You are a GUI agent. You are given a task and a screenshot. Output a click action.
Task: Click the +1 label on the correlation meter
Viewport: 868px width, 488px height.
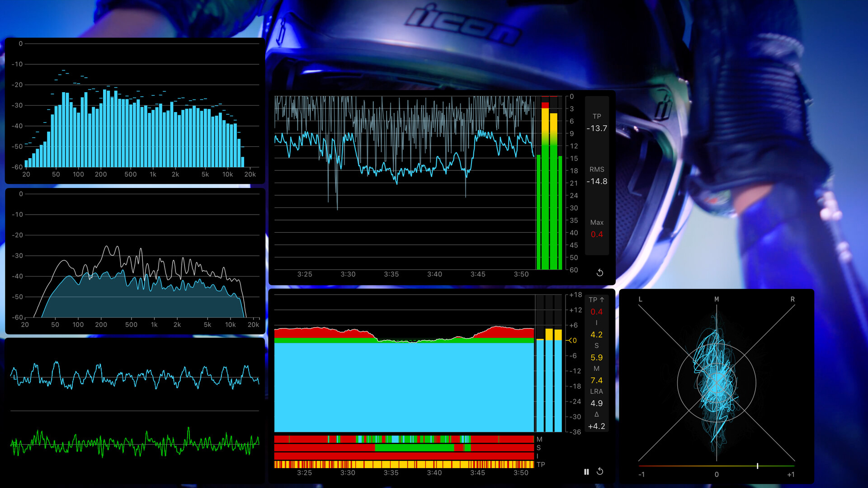[x=791, y=474]
